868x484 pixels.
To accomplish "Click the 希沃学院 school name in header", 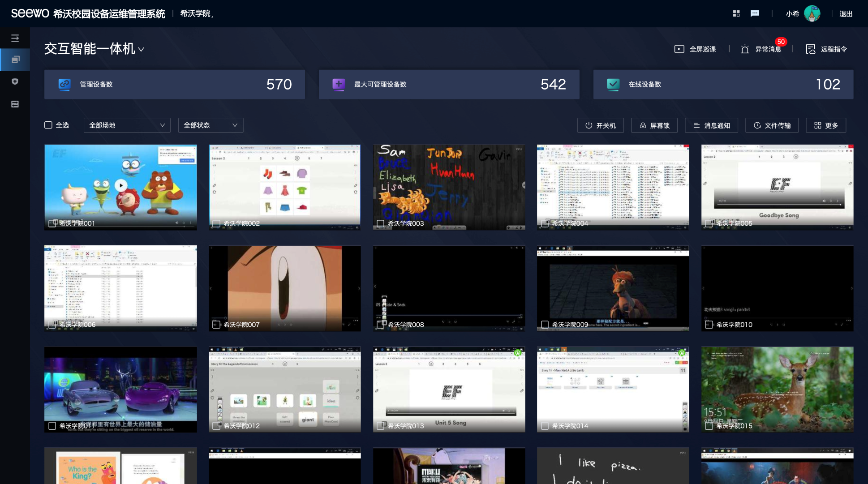I will click(195, 14).
